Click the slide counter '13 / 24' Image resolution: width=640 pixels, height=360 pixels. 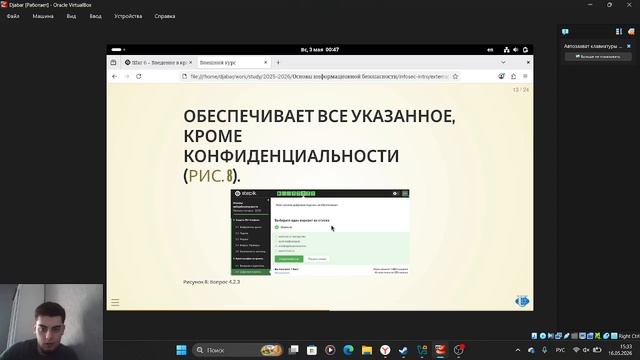coord(521,90)
